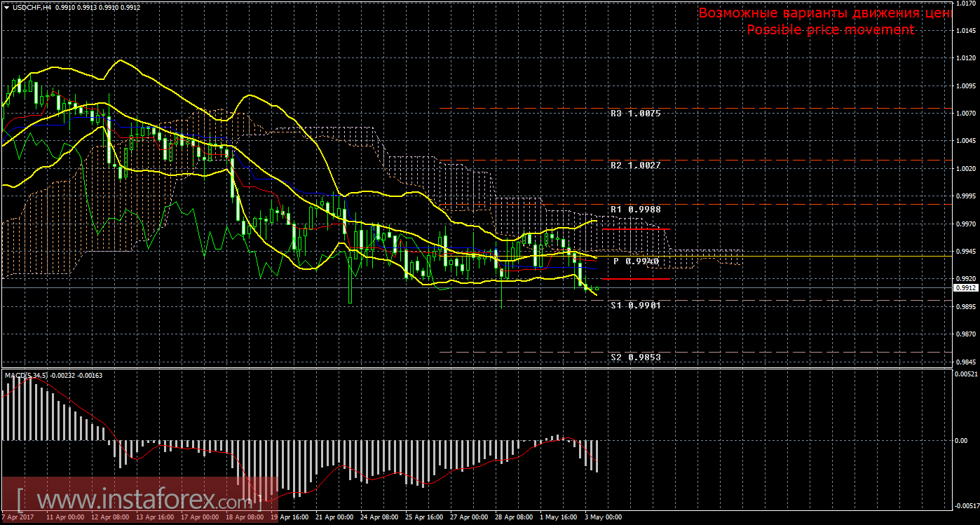Click the 1 May 16:00 time label

click(x=559, y=517)
